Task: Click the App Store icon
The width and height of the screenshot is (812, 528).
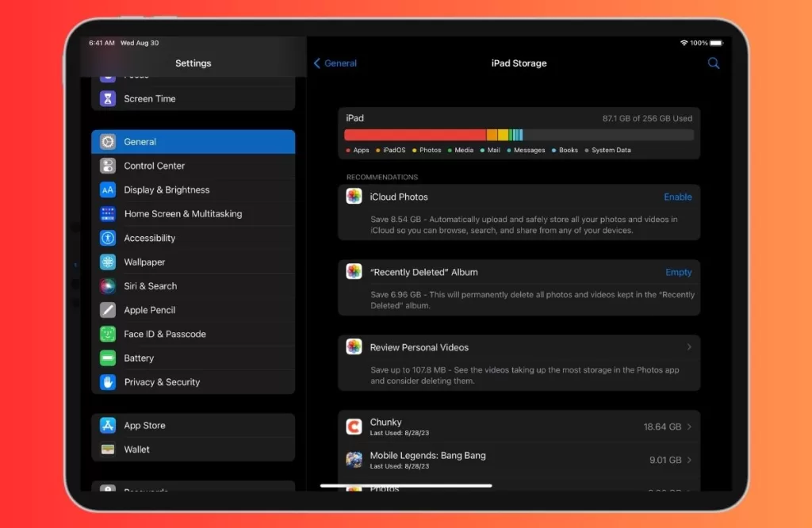Action: (x=108, y=425)
